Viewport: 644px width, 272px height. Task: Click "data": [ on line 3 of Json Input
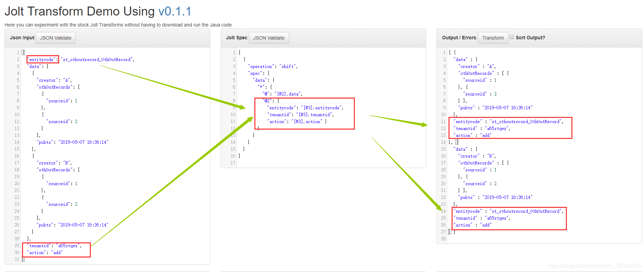38,67
